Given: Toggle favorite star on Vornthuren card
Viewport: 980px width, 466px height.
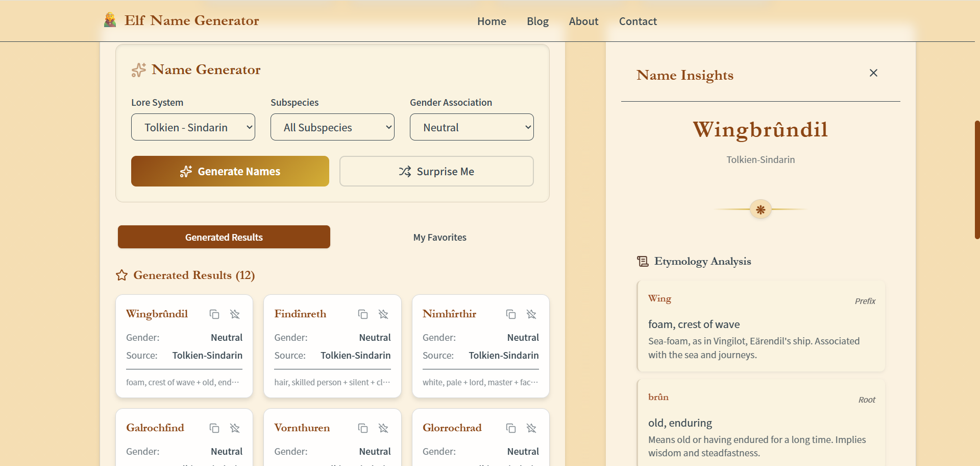Looking at the screenshot, I should point(383,428).
